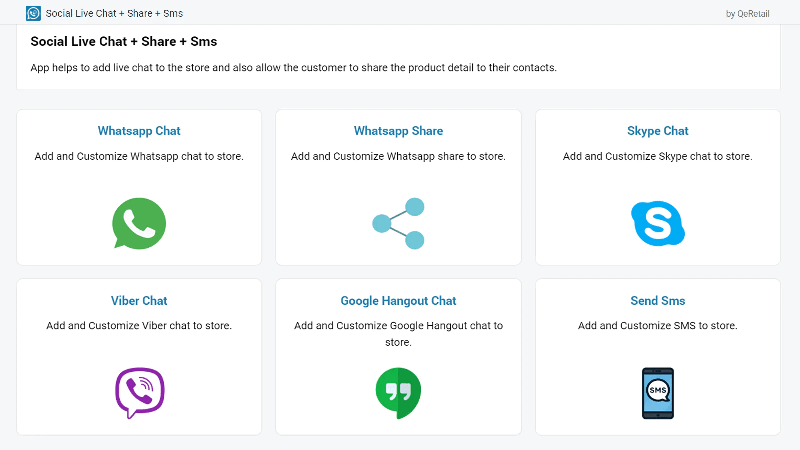Select 'Add and Customize SMS to store' description
This screenshot has width=800, height=450.
pos(658,326)
